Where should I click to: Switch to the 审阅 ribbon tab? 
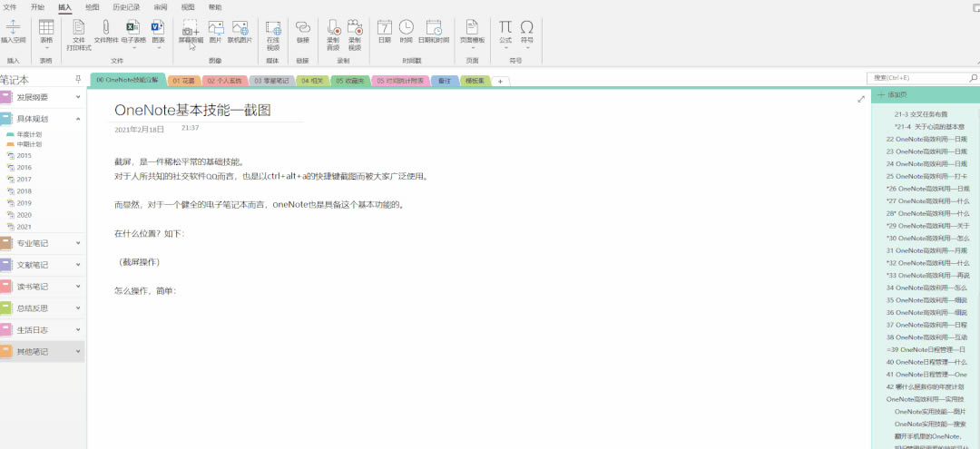click(x=161, y=7)
